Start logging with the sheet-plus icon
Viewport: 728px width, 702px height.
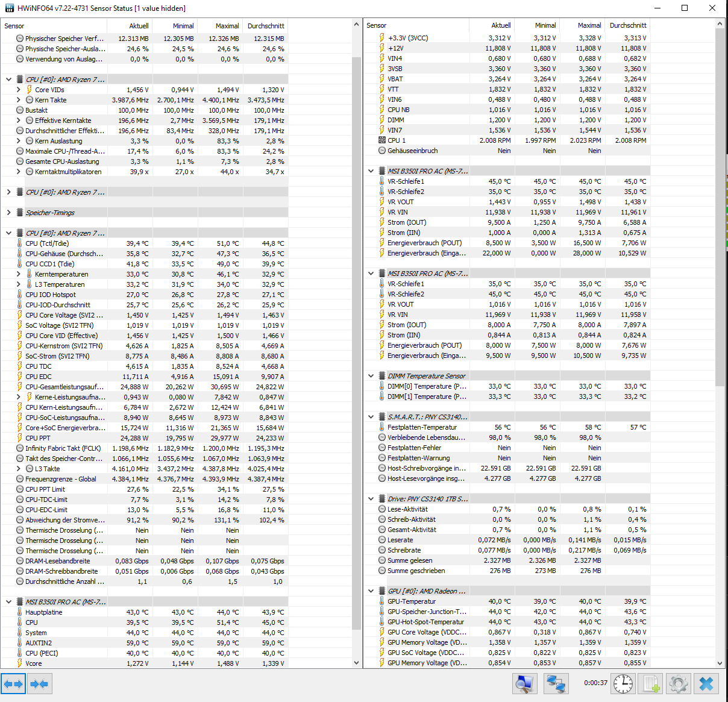[x=651, y=684]
